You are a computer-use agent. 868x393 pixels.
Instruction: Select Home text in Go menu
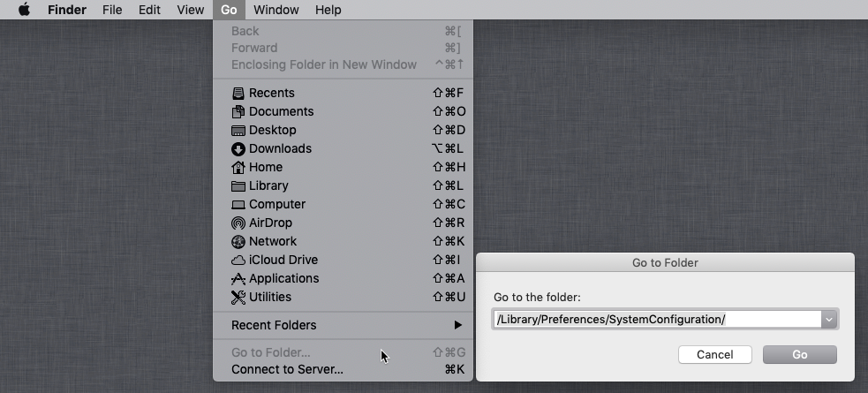266,167
